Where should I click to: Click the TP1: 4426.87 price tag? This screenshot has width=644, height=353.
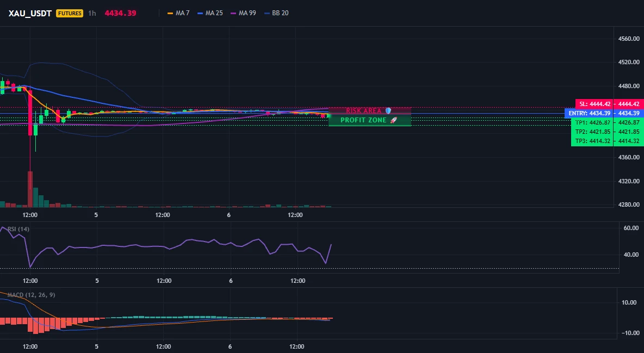tap(593, 122)
